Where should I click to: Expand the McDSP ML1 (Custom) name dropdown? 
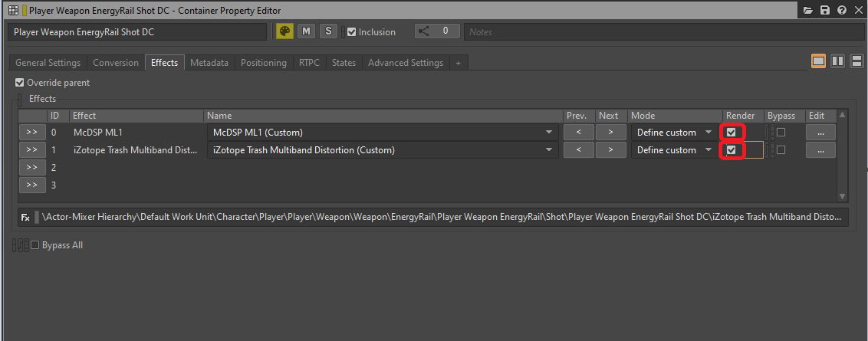pyautogui.click(x=383, y=133)
